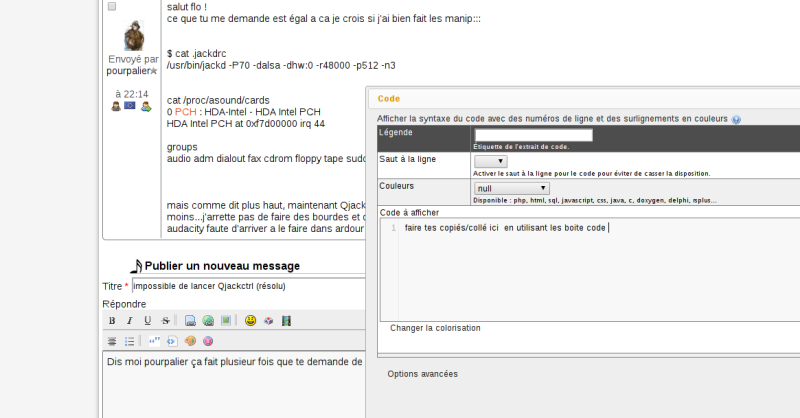The height and width of the screenshot is (418, 800).
Task: Tick the checkbox above pourpalier's avatar
Action: tap(112, 6)
